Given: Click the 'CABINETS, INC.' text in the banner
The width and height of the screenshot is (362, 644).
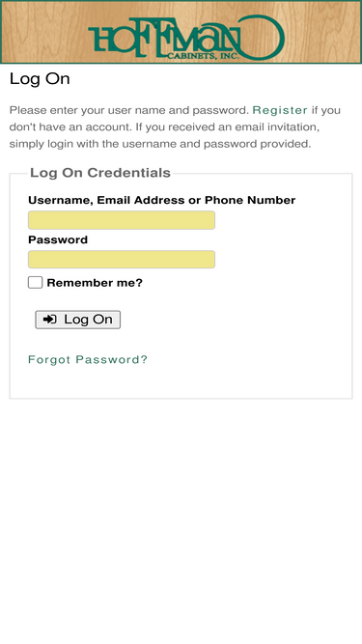Looking at the screenshot, I should point(203,56).
